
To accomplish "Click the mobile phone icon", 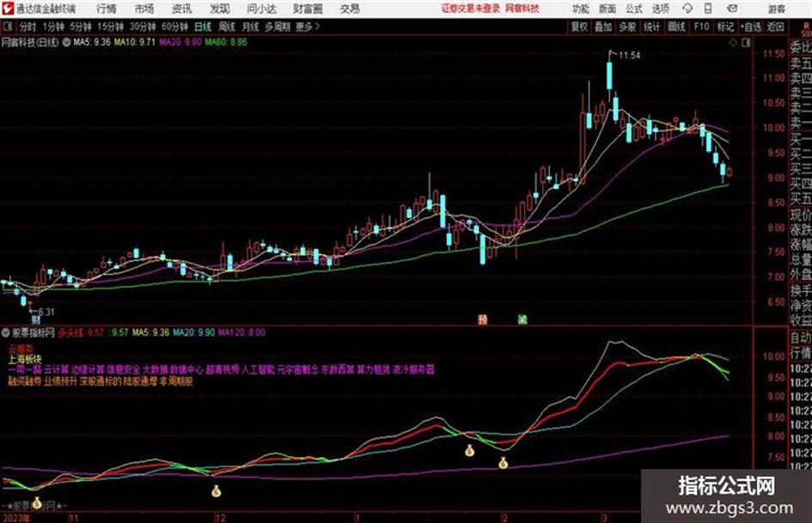I will (x=708, y=9).
